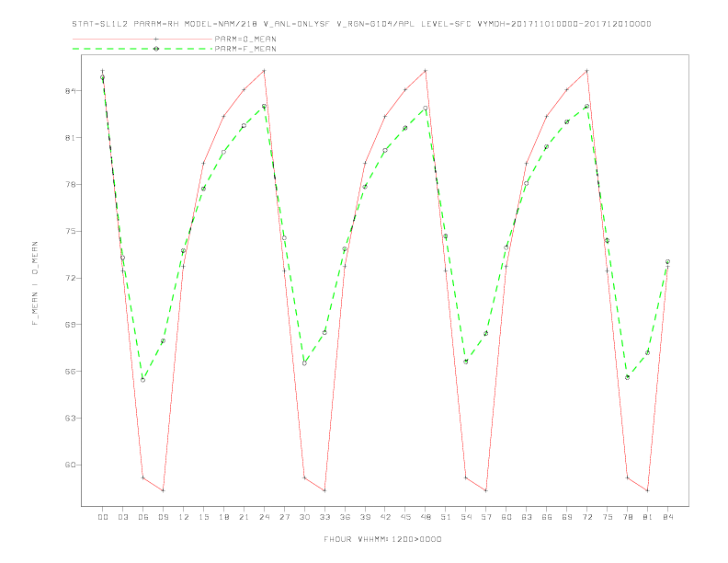Click x-axis forecast hour label 09
Image resolution: width=728 pixels, height=563 pixels.
click(x=163, y=517)
